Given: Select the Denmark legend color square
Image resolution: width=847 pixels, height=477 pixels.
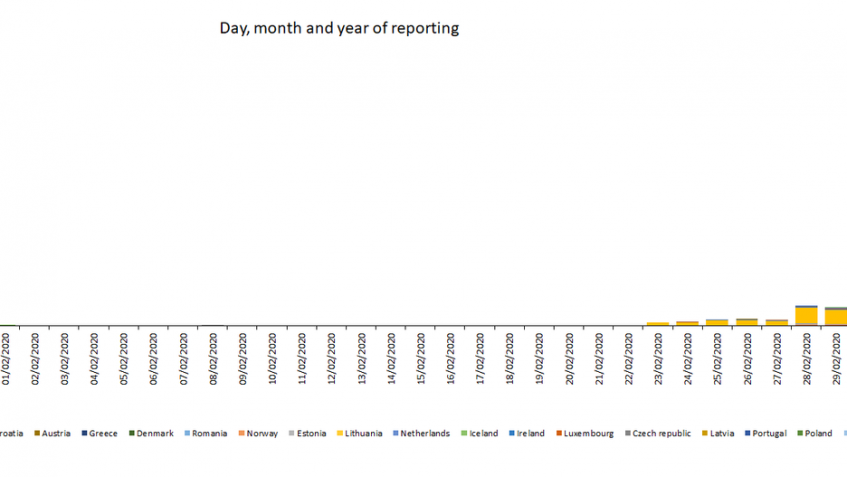Looking at the screenshot, I should point(132,433).
